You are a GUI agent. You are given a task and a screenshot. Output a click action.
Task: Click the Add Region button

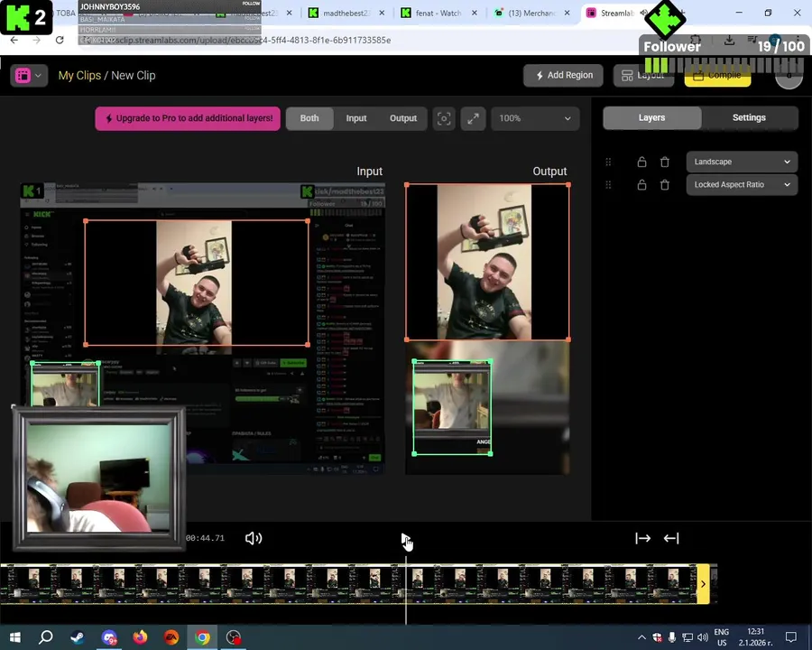563,75
